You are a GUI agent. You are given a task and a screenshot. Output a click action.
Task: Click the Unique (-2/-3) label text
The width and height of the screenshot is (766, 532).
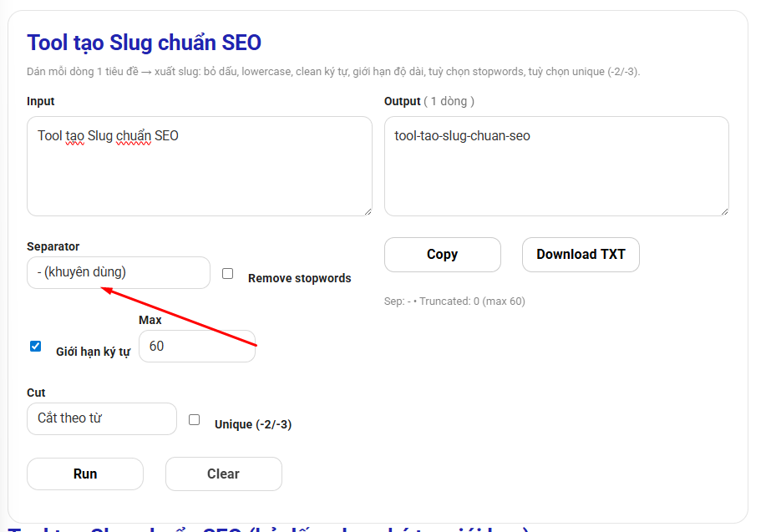253,424
